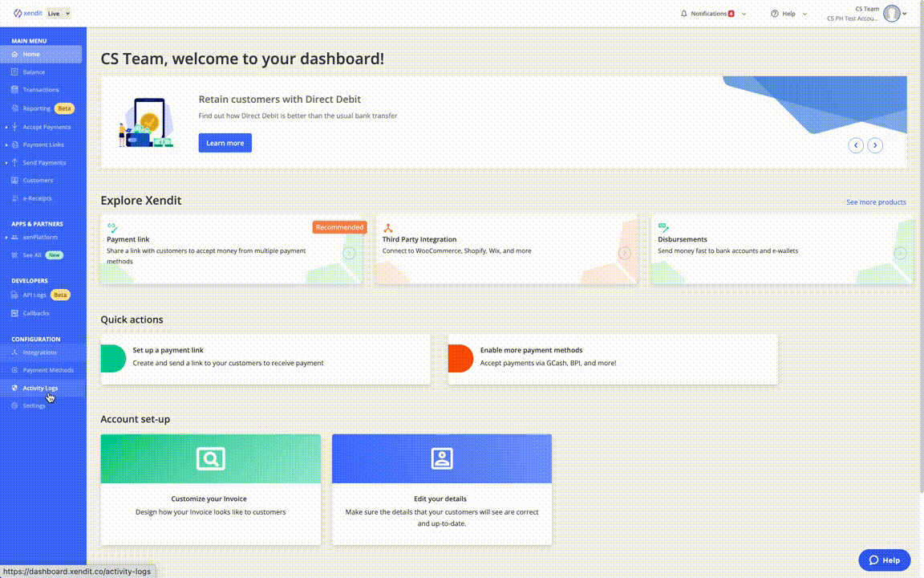
Task: Go to next banner slide arrow
Action: 875,145
